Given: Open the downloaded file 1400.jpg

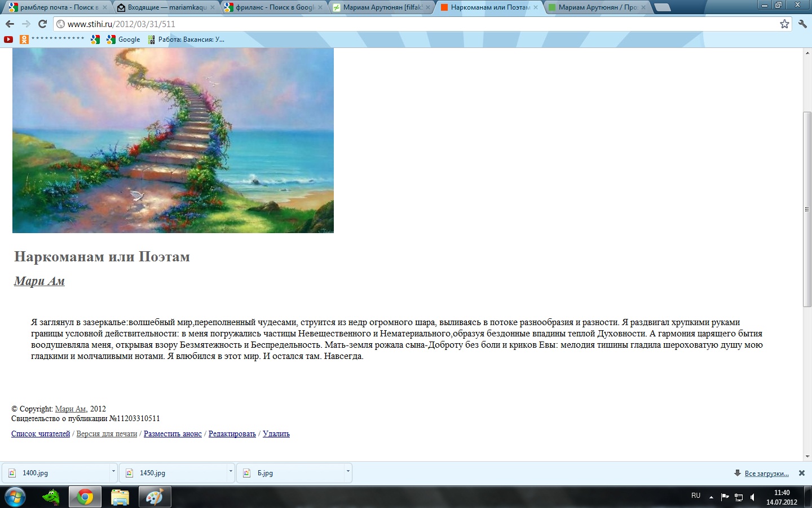Looking at the screenshot, I should click(56, 473).
